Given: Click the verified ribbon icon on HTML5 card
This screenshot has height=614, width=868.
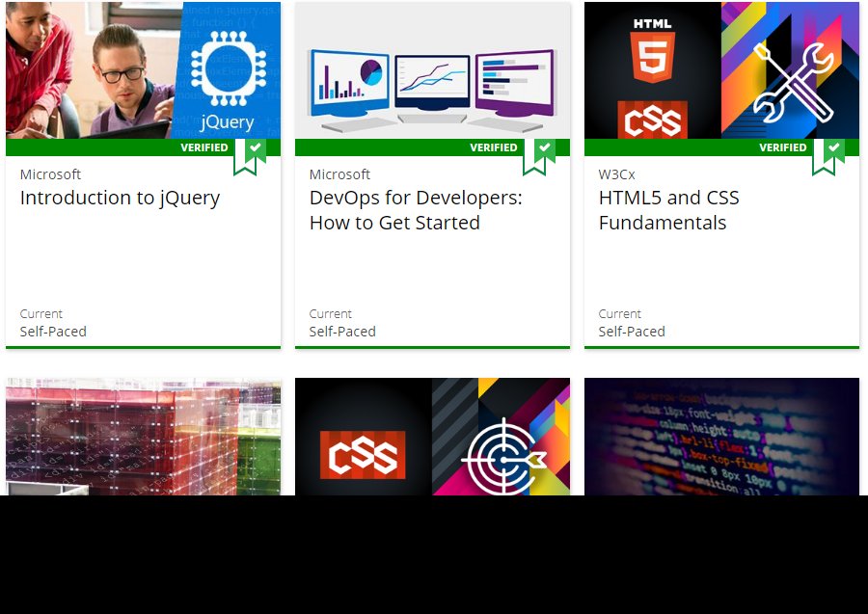Looking at the screenshot, I should (828, 156).
